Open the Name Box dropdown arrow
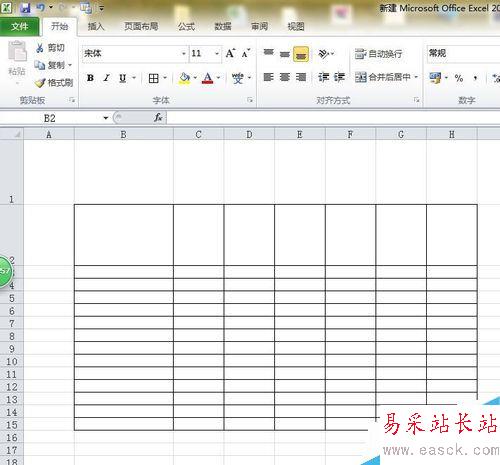The image size is (500, 465). pyautogui.click(x=106, y=118)
